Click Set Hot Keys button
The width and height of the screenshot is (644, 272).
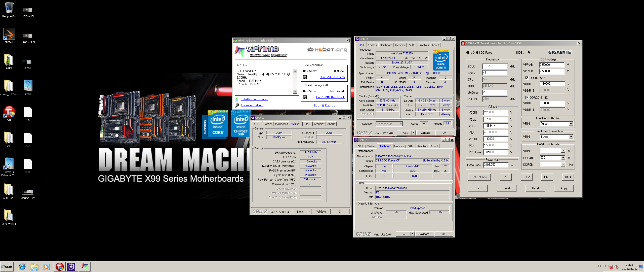[479, 177]
